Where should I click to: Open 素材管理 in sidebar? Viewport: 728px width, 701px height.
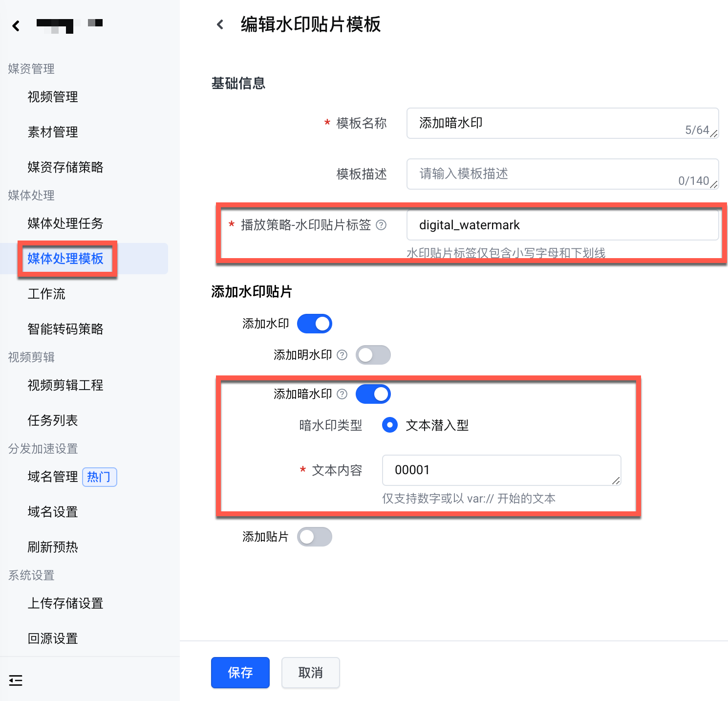53,132
